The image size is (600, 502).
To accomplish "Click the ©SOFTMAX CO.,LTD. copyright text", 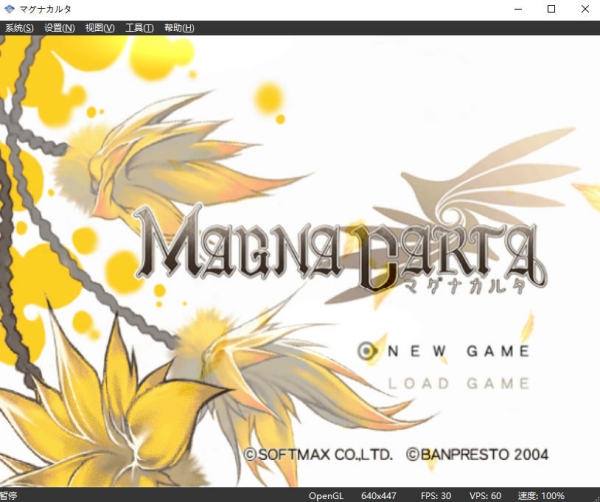I will 318,455.
